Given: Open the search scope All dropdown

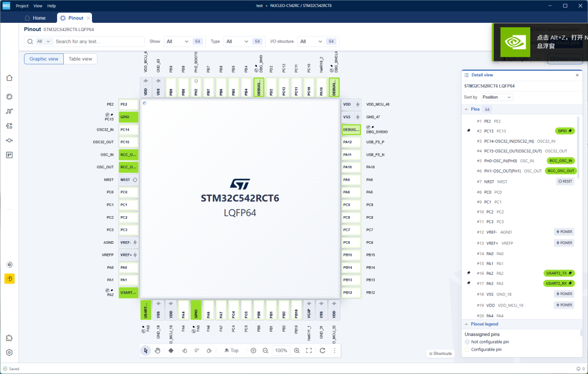Looking at the screenshot, I should [x=43, y=41].
